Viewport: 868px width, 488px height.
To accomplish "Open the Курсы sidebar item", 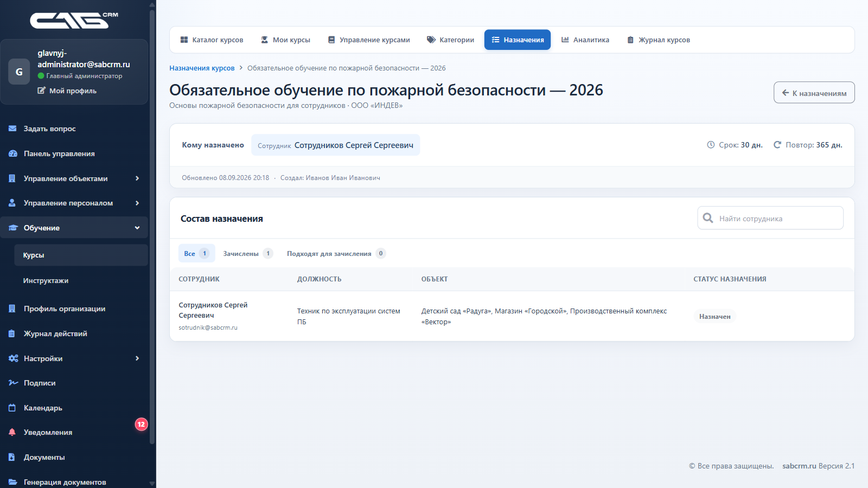I will [81, 255].
